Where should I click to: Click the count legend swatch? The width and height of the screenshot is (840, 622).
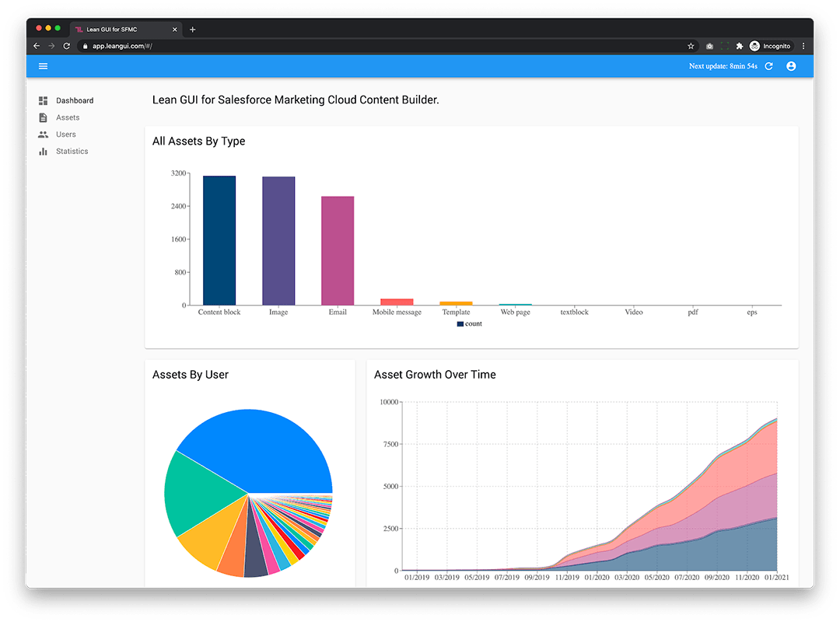coord(460,324)
